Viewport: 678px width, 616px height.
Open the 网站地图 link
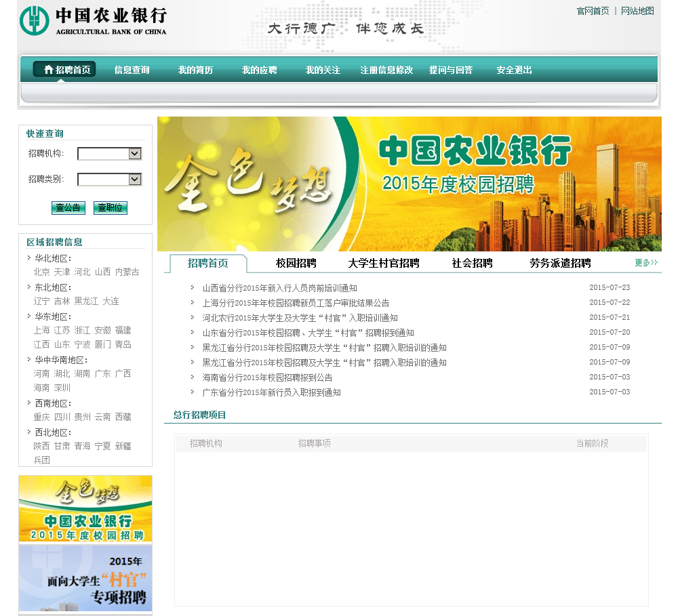point(637,11)
